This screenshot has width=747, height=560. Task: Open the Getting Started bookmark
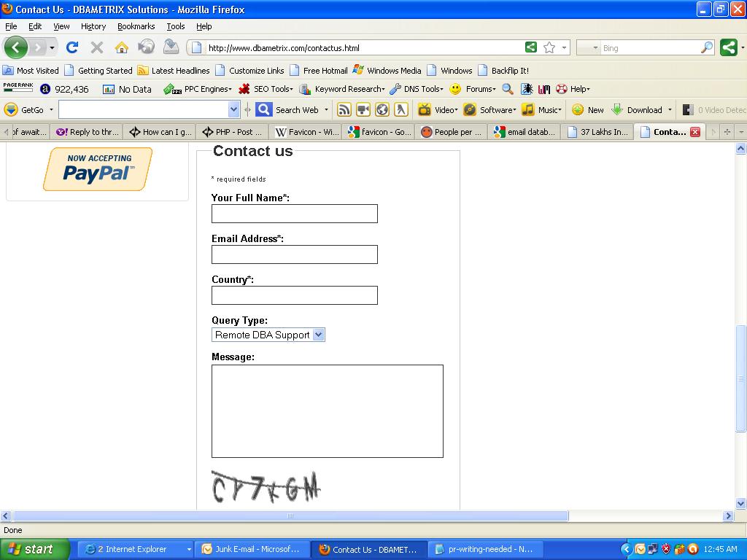[x=98, y=71]
